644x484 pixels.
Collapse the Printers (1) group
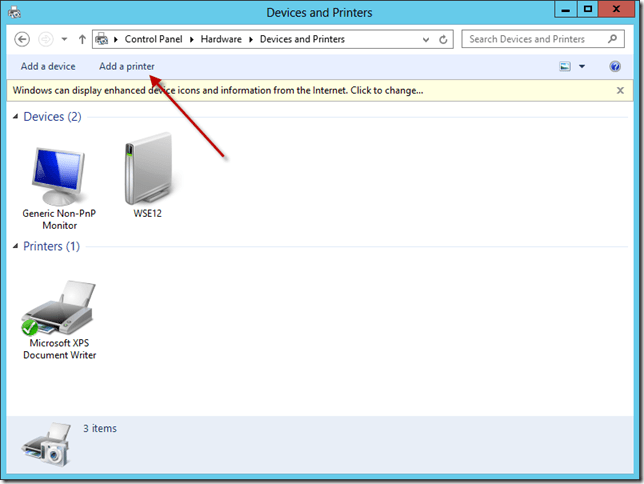pos(15,246)
